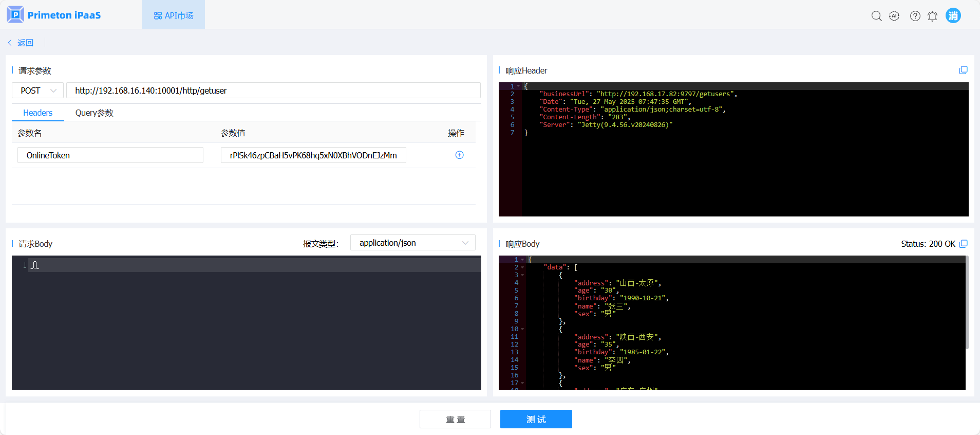Copy the response Body content
This screenshot has width=980, height=435.
tap(963, 244)
